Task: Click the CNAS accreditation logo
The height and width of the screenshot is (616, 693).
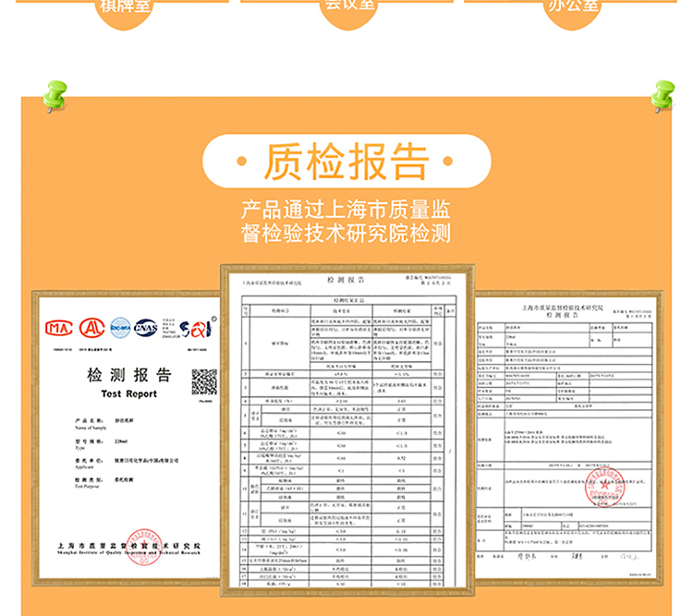Action: pos(146,327)
